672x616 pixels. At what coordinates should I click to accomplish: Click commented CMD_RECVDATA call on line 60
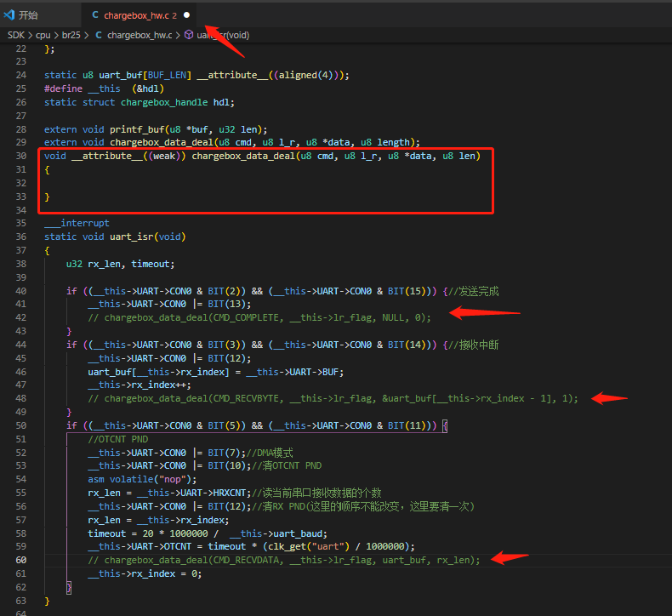(x=284, y=561)
